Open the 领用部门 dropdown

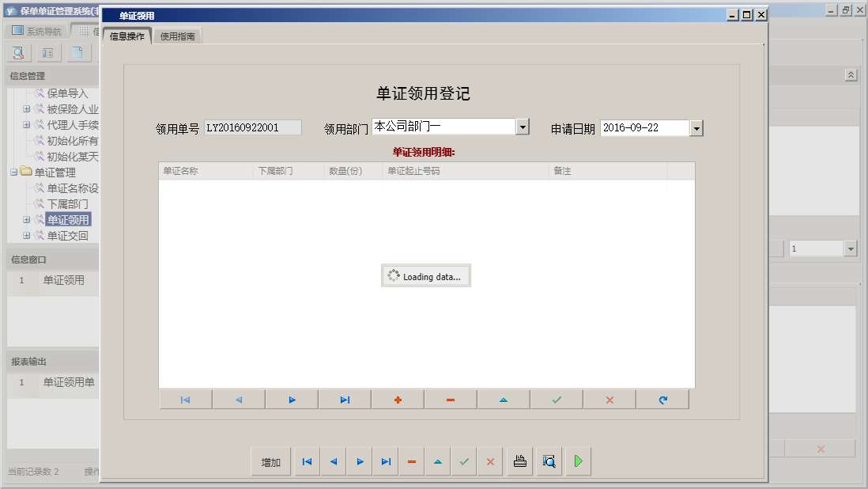(x=523, y=127)
